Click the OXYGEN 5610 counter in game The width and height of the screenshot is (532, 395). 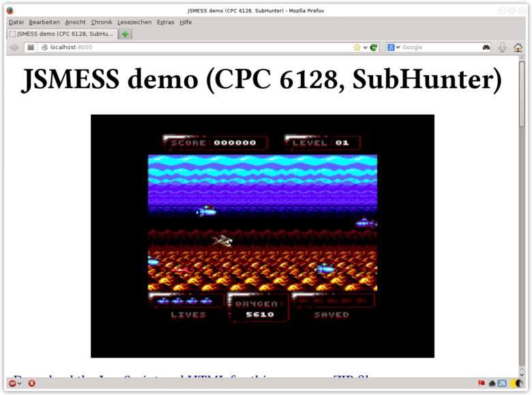point(259,308)
